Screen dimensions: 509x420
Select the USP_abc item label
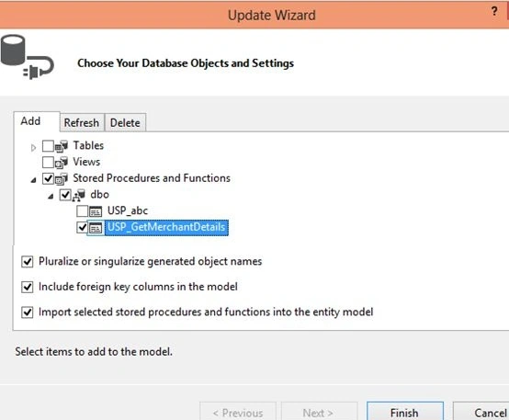(128, 210)
